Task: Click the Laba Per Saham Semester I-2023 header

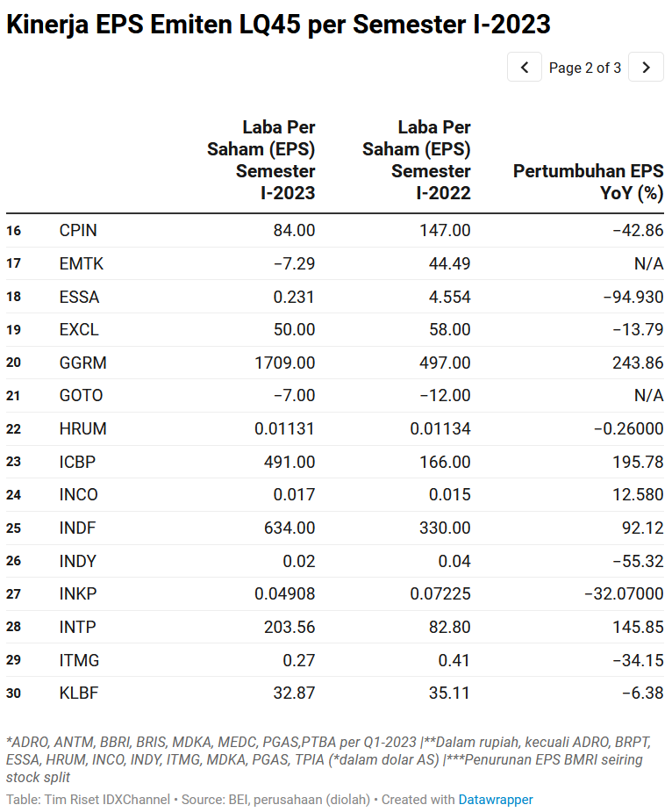Action: tap(261, 160)
